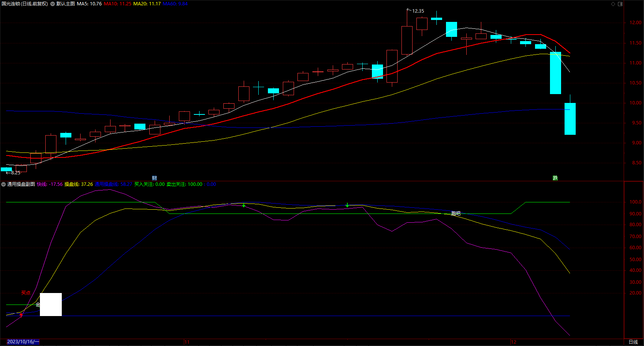Open the 通用操盘副图 sub-chart indicator dropdown arrow
This screenshot has width=644, height=346.
[3, 184]
